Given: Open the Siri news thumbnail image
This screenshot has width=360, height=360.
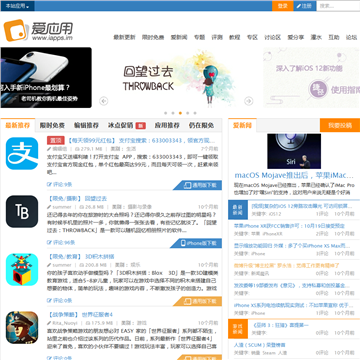Looking at the screenshot, I should [x=294, y=151].
